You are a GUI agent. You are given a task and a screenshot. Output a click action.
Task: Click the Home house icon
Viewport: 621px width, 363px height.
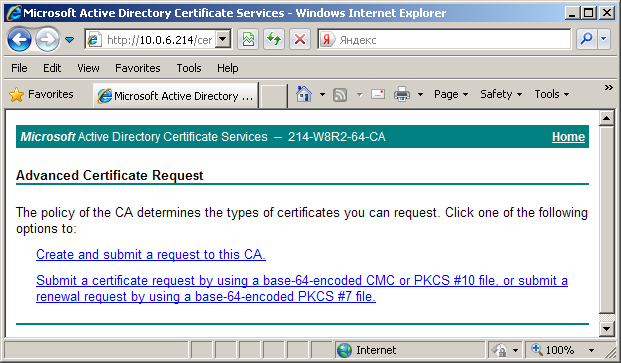304,94
